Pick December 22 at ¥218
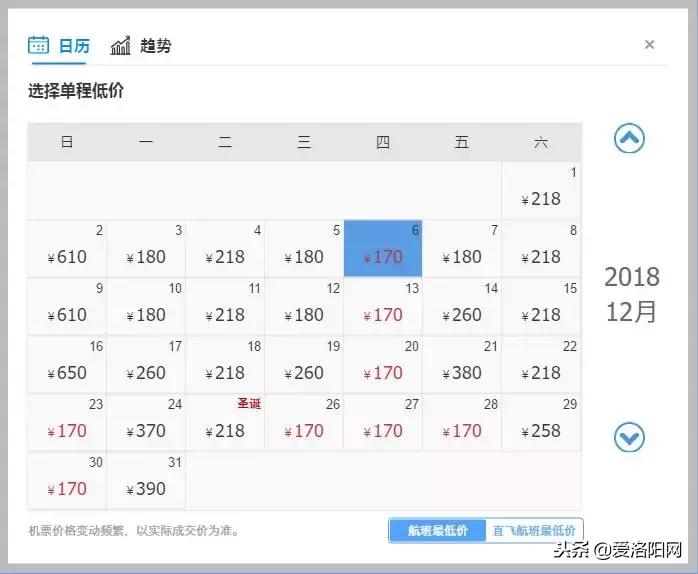The width and height of the screenshot is (698, 574). (541, 364)
